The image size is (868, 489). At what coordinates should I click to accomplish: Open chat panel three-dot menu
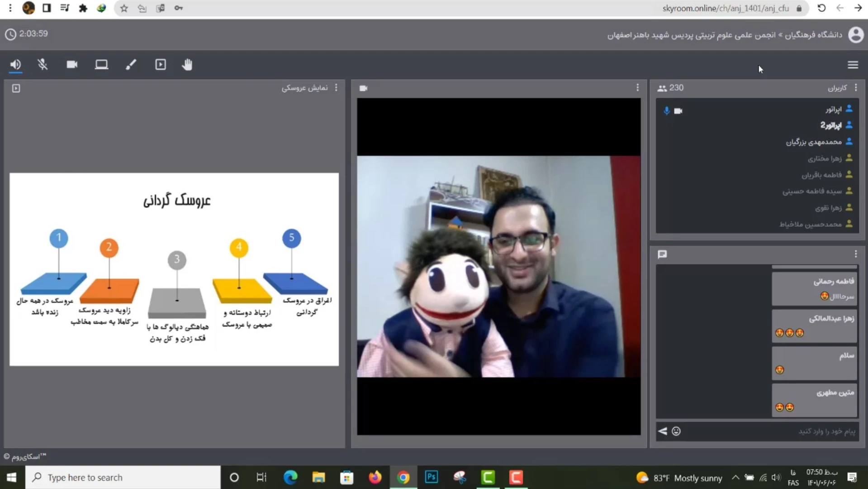(856, 254)
